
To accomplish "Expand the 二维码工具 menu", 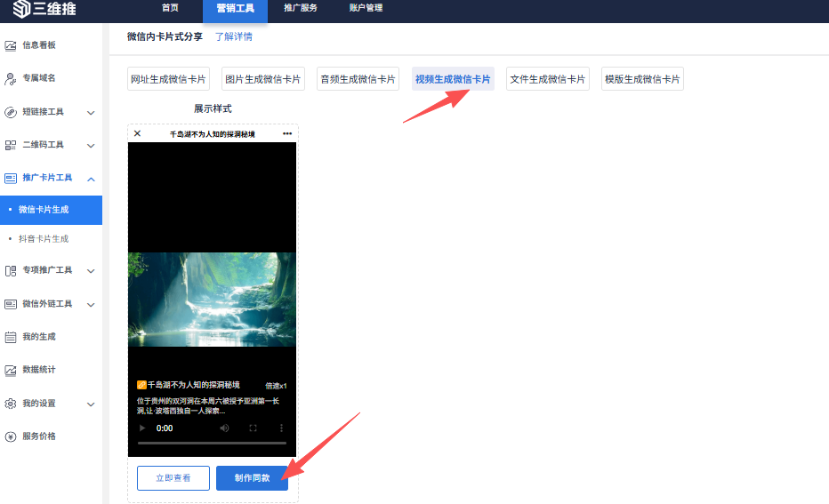I will click(91, 146).
